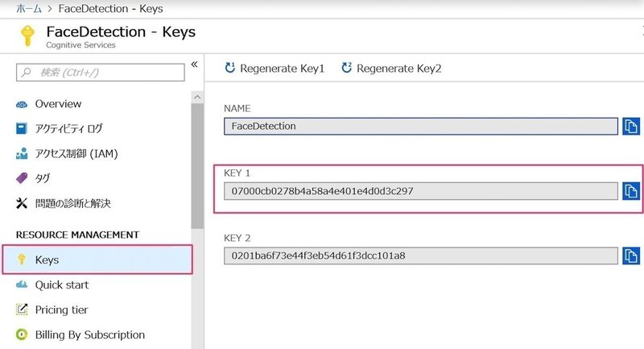Click the Quick start cloud icon
The width and height of the screenshot is (644, 349).
point(22,285)
